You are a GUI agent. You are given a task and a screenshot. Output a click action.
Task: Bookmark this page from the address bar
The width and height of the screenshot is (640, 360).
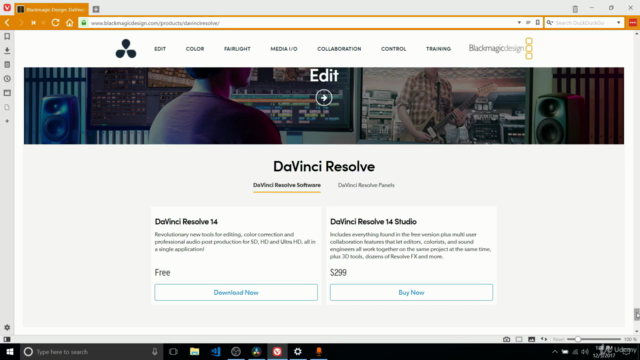pos(538,23)
